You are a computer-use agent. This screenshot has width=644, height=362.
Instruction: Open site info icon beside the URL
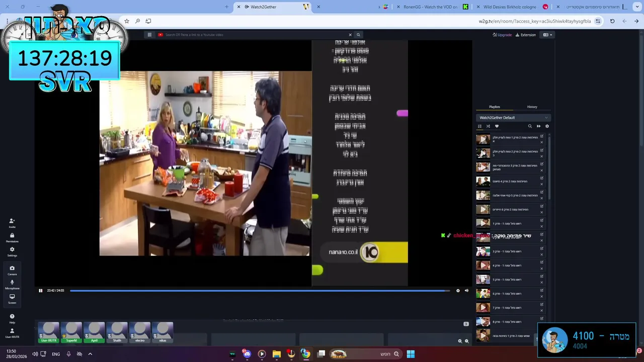(598, 21)
